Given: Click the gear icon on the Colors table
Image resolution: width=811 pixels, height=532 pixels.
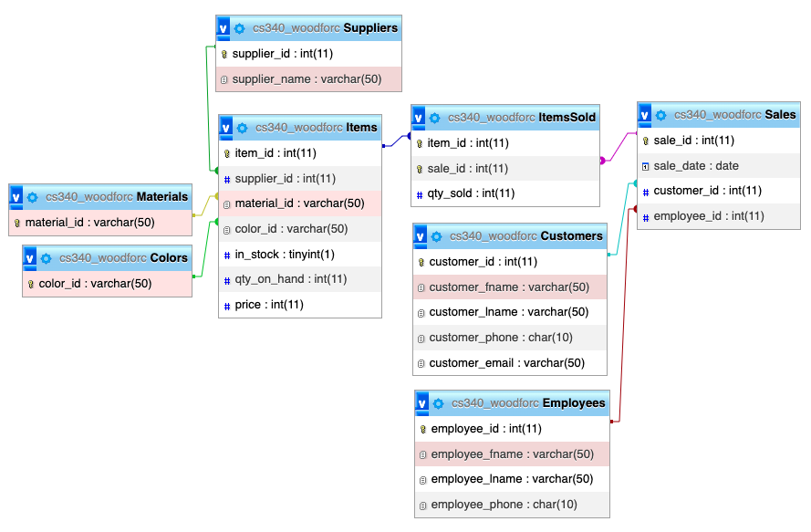Looking at the screenshot, I should [x=45, y=258].
